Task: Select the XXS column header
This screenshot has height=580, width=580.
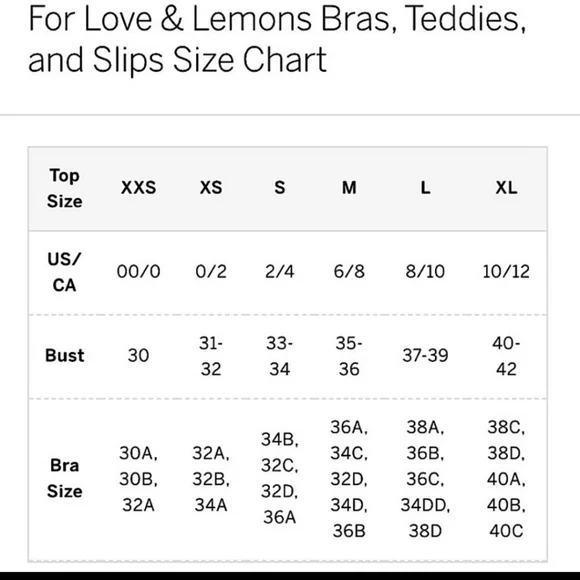Action: coord(138,188)
